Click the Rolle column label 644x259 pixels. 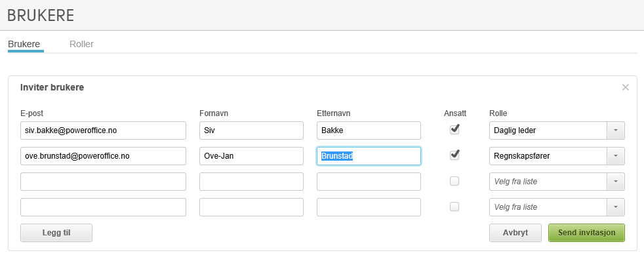pos(498,113)
